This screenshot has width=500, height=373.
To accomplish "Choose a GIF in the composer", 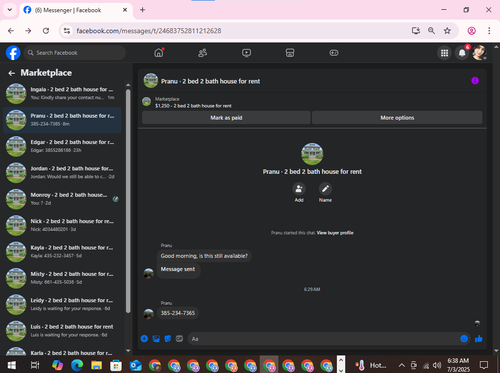I will [x=179, y=339].
